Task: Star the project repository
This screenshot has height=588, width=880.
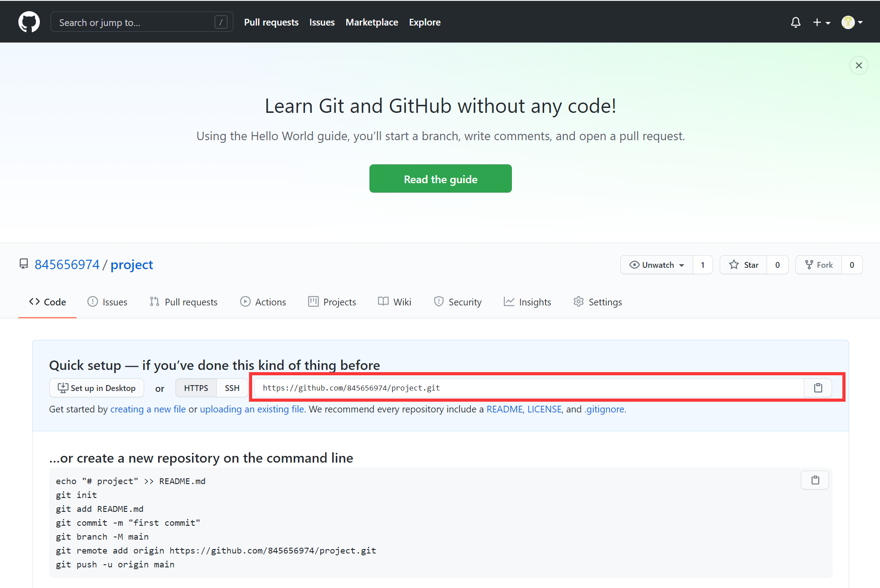Action: point(743,265)
